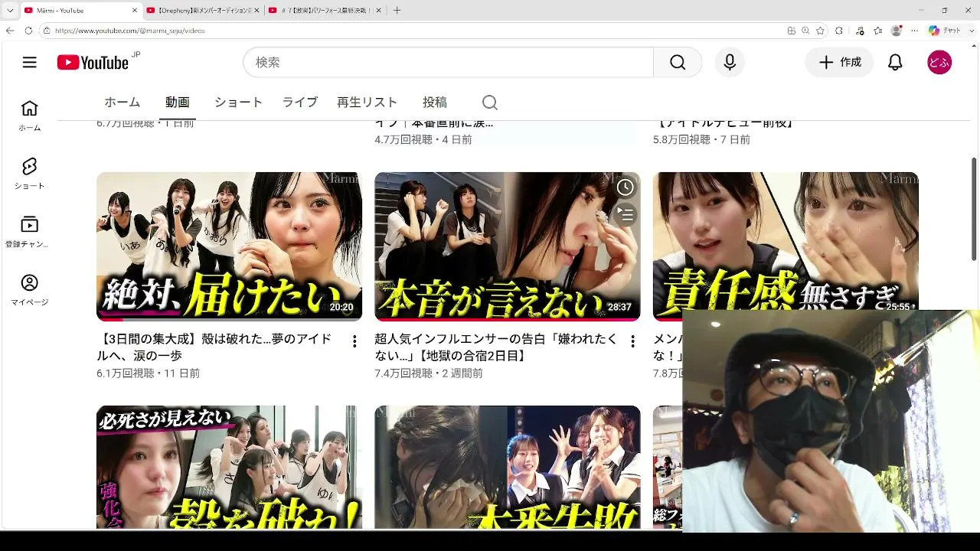The image size is (980, 551).
Task: Open the YouTube guide hamburger menu
Action: tap(30, 63)
